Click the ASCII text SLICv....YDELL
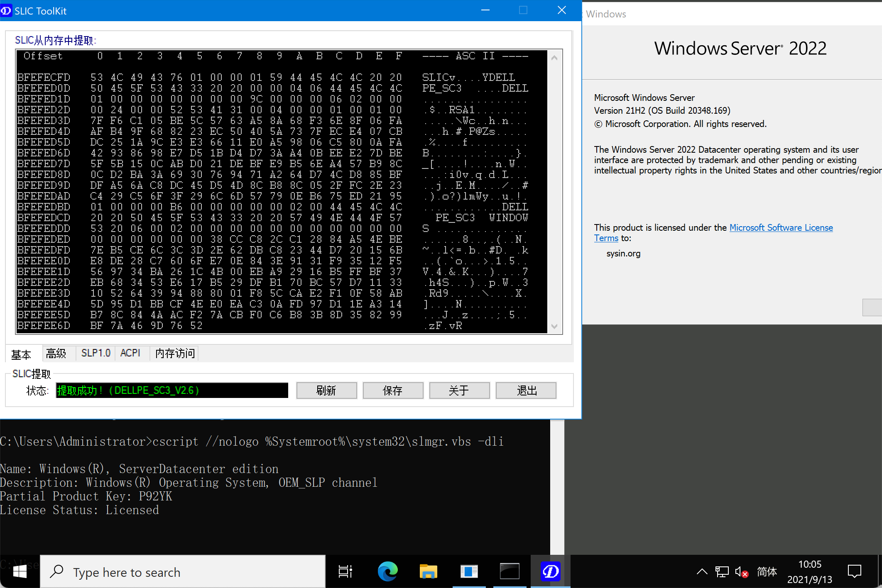882x588 pixels. (x=468, y=78)
